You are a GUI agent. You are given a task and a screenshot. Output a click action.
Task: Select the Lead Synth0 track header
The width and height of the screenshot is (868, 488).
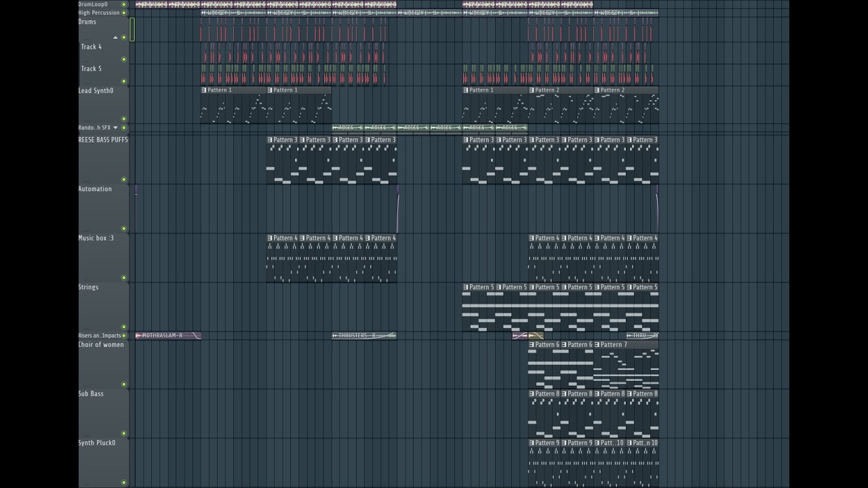tap(103, 104)
